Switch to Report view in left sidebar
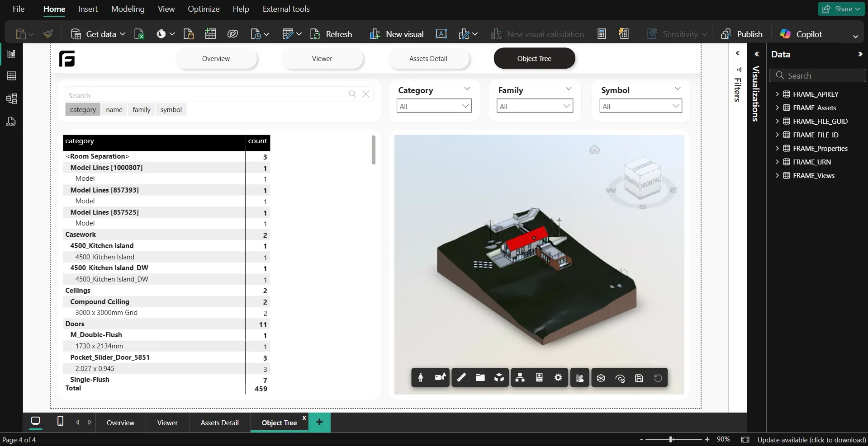The image size is (868, 446). [x=12, y=54]
